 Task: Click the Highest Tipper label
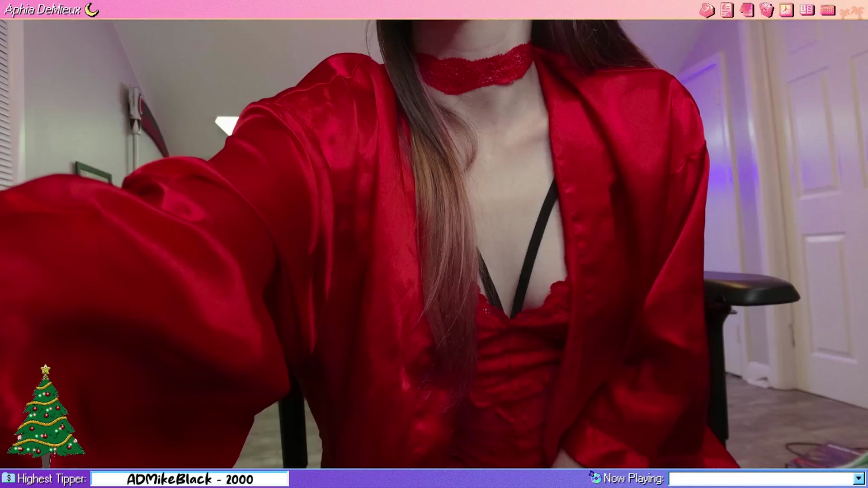click(52, 479)
